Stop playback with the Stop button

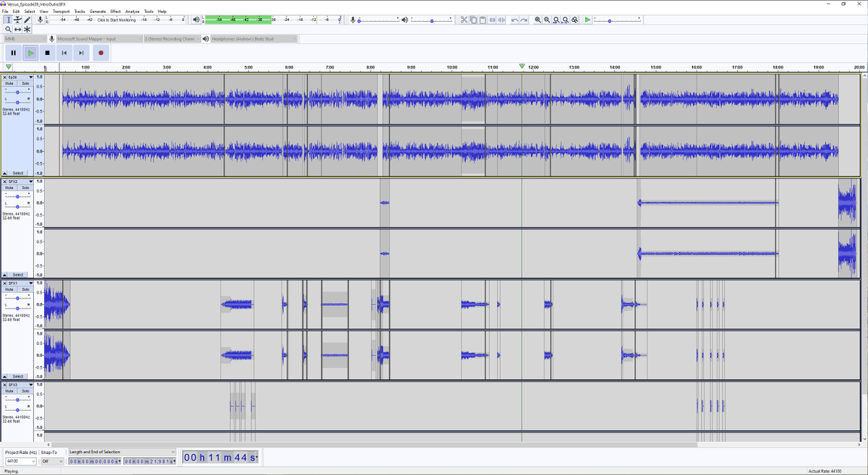coord(48,52)
